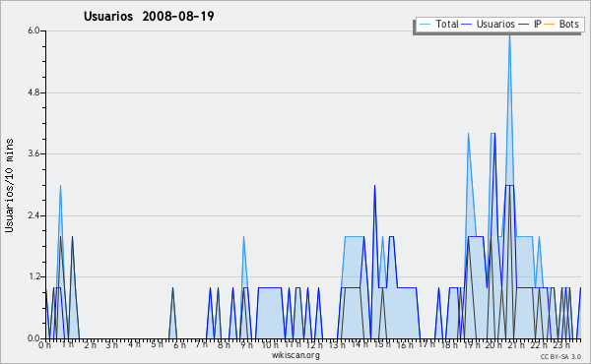Click the x-axis label '19 h'
The height and width of the screenshot is (364, 591).
(x=472, y=345)
